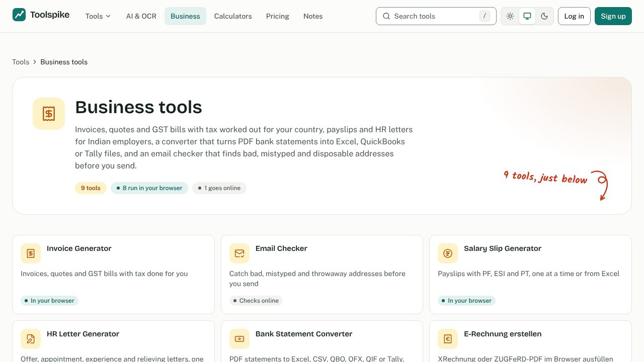Click the search magnifier icon
The height and width of the screenshot is (362, 644).
point(386,16)
